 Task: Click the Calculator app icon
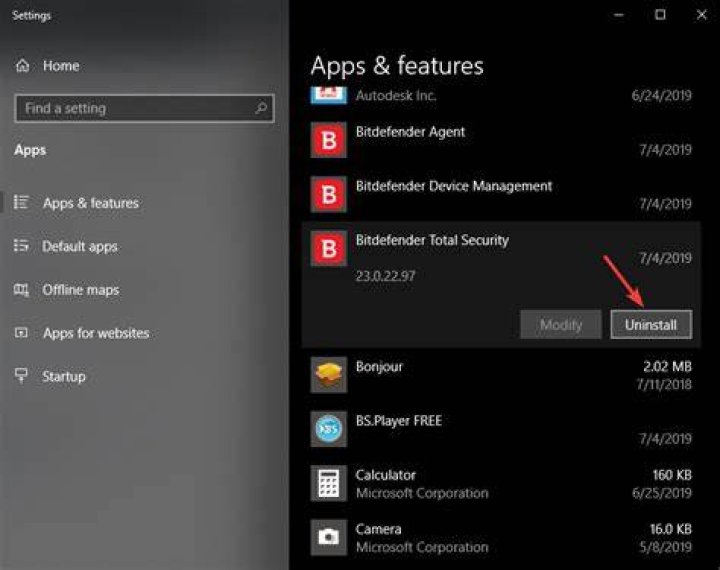point(328,483)
